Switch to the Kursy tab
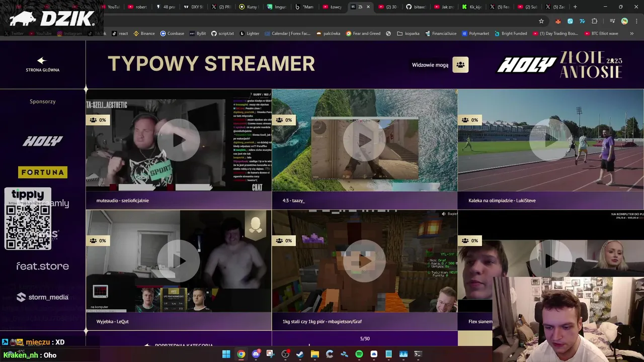 pyautogui.click(x=249, y=7)
